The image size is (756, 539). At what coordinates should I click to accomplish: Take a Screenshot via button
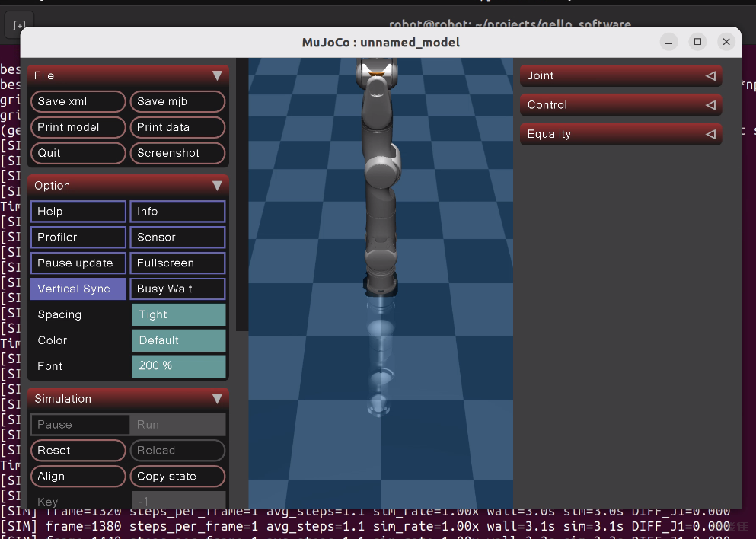[x=178, y=153]
